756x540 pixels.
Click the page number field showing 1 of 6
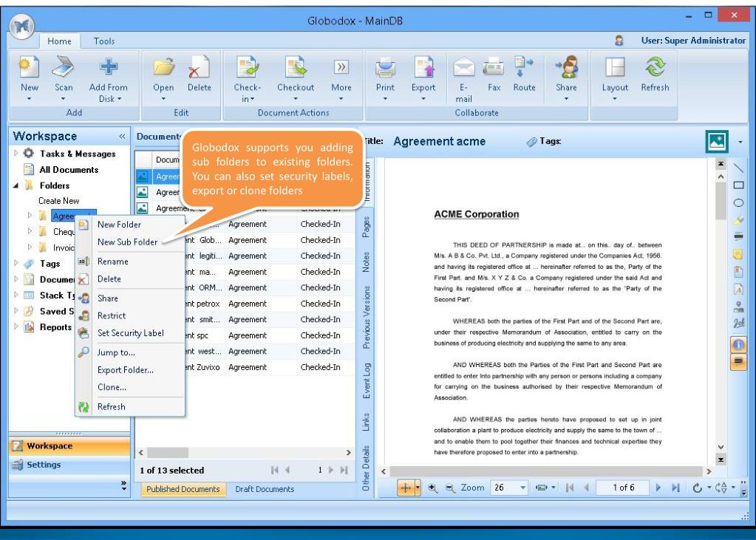tap(623, 488)
